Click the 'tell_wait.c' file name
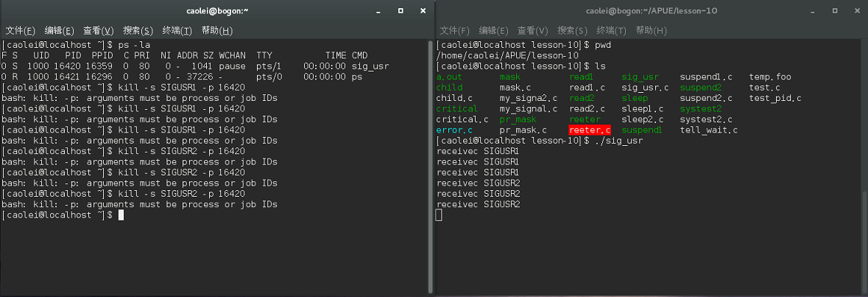868x297 pixels. point(708,130)
